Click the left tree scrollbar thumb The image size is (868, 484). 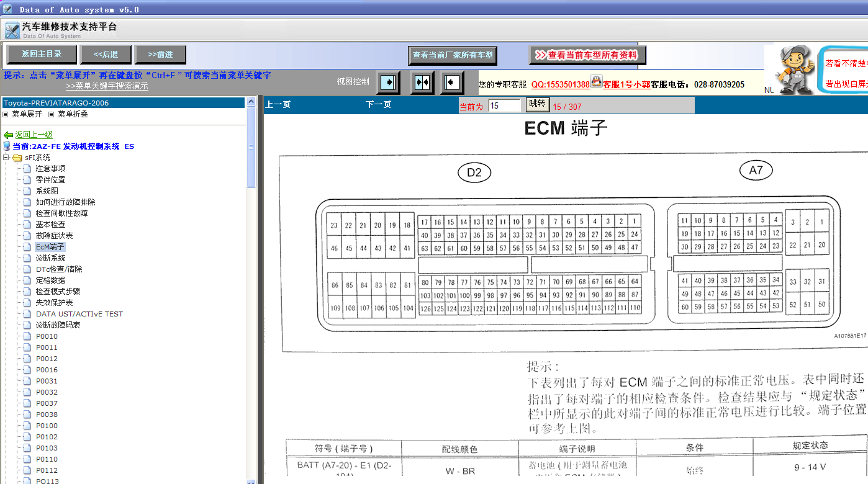[x=251, y=147]
